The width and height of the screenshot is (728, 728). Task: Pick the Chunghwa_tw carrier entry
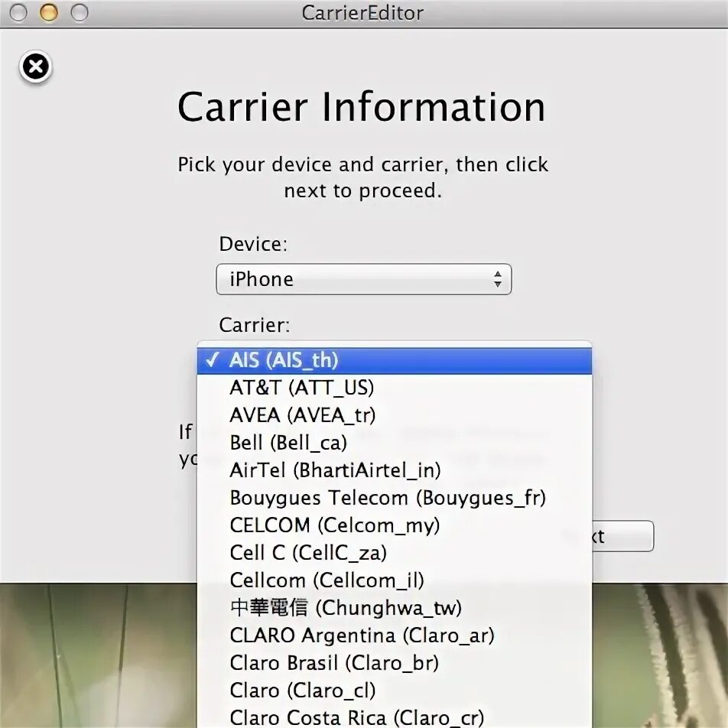pos(394,608)
